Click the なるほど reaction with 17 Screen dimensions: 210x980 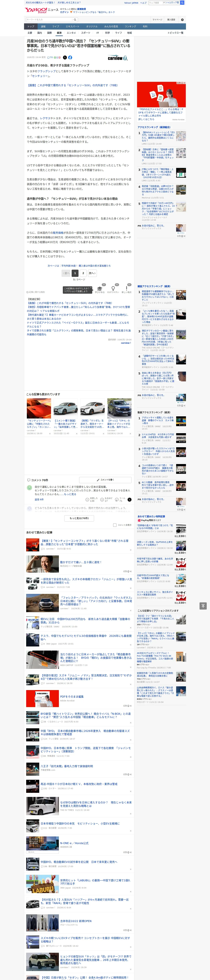tap(107, 499)
